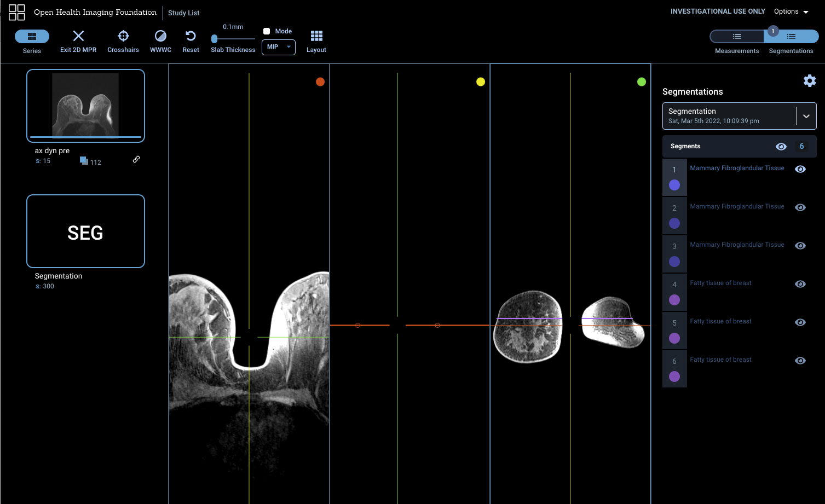825x504 pixels.
Task: Switch to the Measurements panel tab
Action: point(736,36)
